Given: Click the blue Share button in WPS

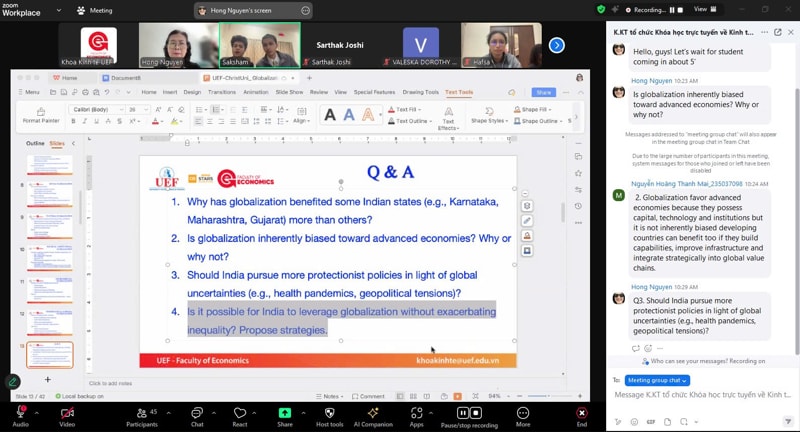Looking at the screenshot, I should (x=543, y=92).
